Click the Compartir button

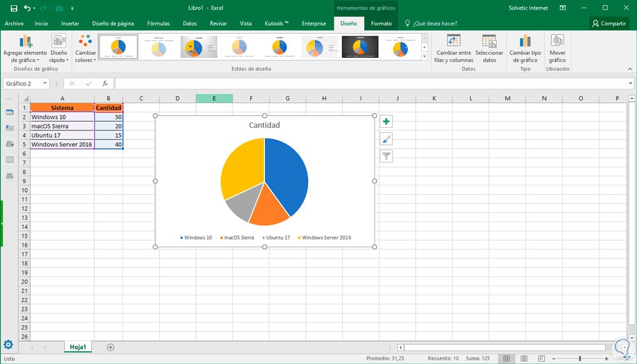click(609, 24)
